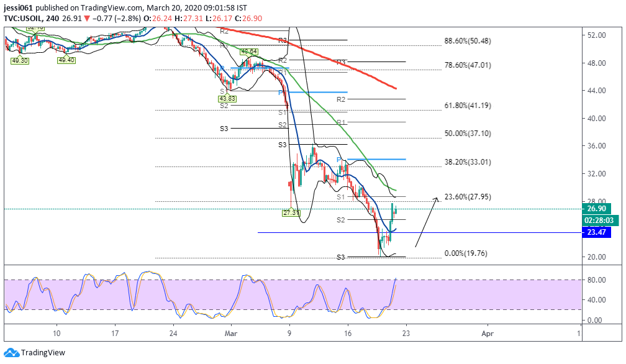Image resolution: width=626 pixels, height=364 pixels.
Task: Select the TVC:USOIL symbol text
Action: pyautogui.click(x=23, y=19)
